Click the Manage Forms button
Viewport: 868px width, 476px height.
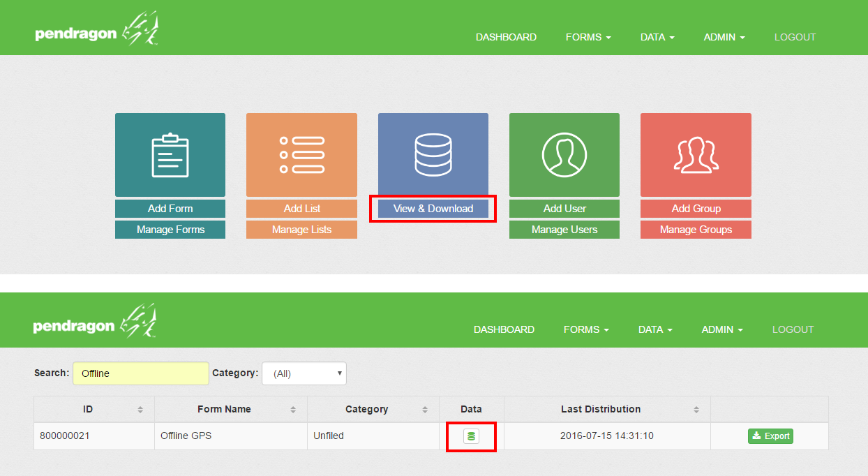point(170,230)
